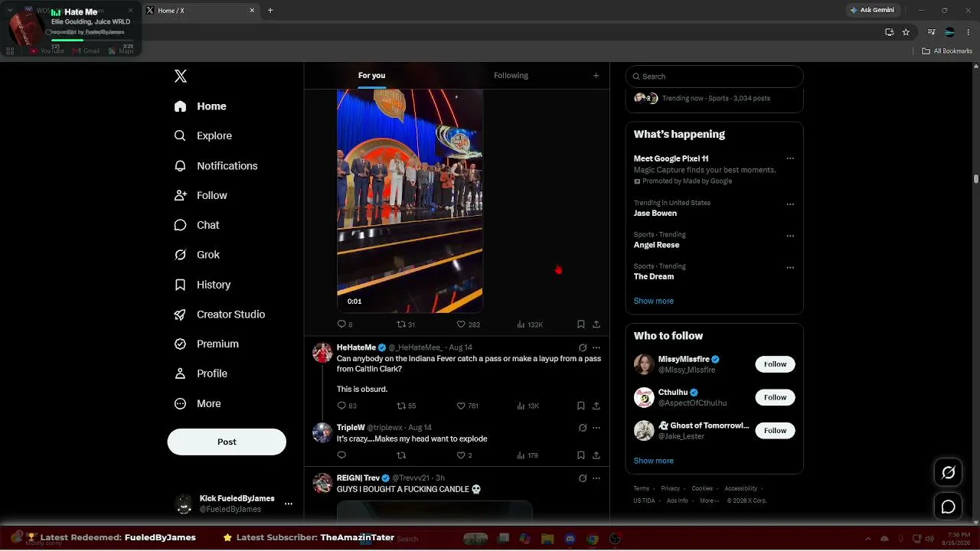
Task: Open HeHateMe's profile avatar
Action: (x=322, y=353)
